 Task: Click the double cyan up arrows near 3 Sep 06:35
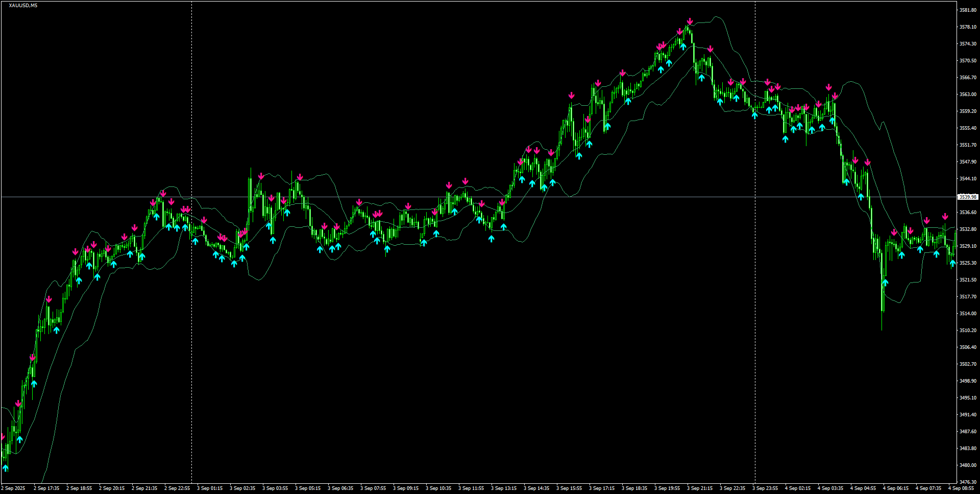tap(334, 248)
